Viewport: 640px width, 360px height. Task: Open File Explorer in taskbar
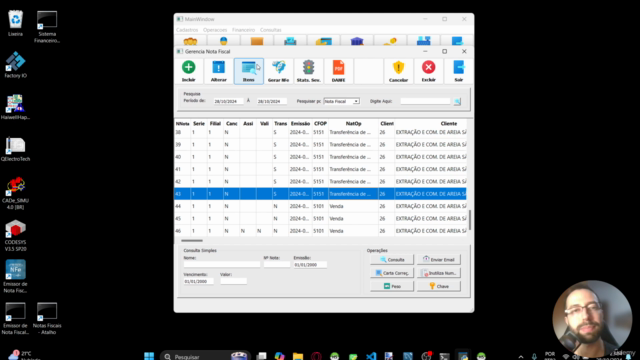pos(298,356)
